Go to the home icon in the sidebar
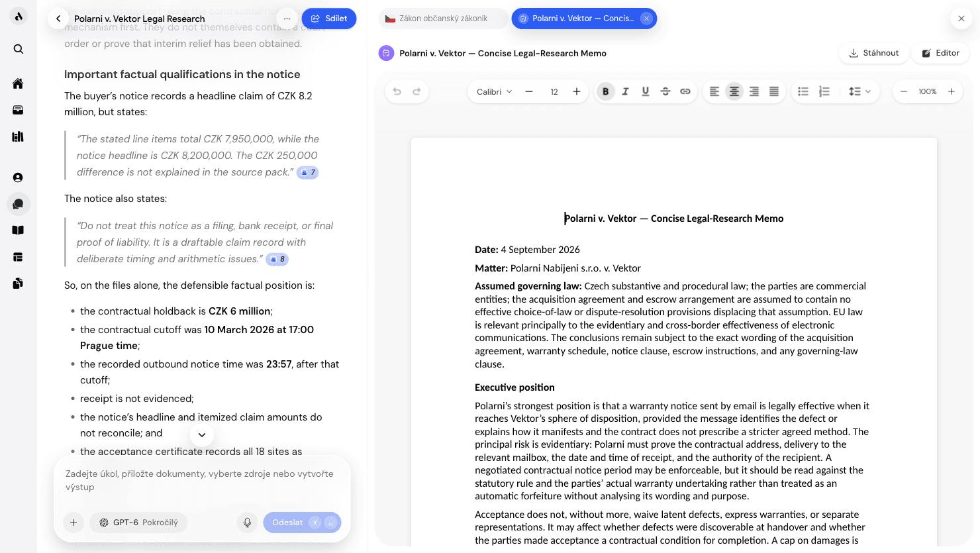The height and width of the screenshot is (553, 980). click(19, 83)
